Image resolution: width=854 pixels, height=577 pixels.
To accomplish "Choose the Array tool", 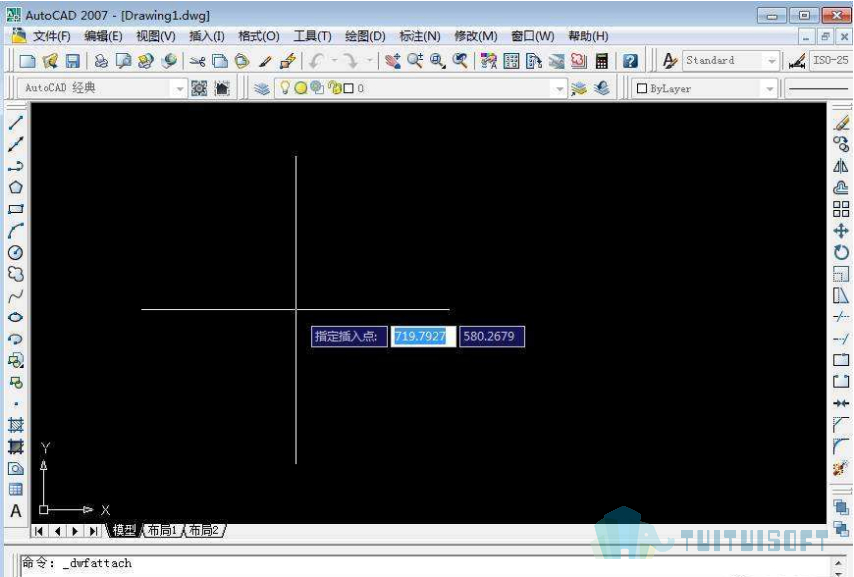I will click(x=841, y=209).
